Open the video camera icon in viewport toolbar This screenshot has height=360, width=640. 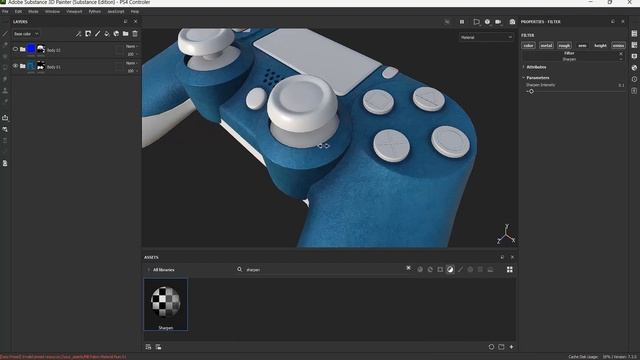[498, 22]
